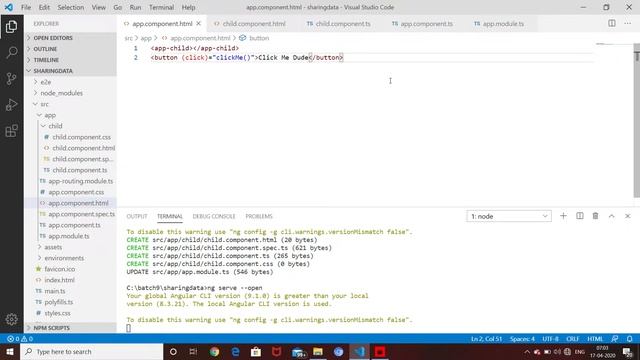
Task: Switch to the Problems panel tab
Action: [x=259, y=216]
